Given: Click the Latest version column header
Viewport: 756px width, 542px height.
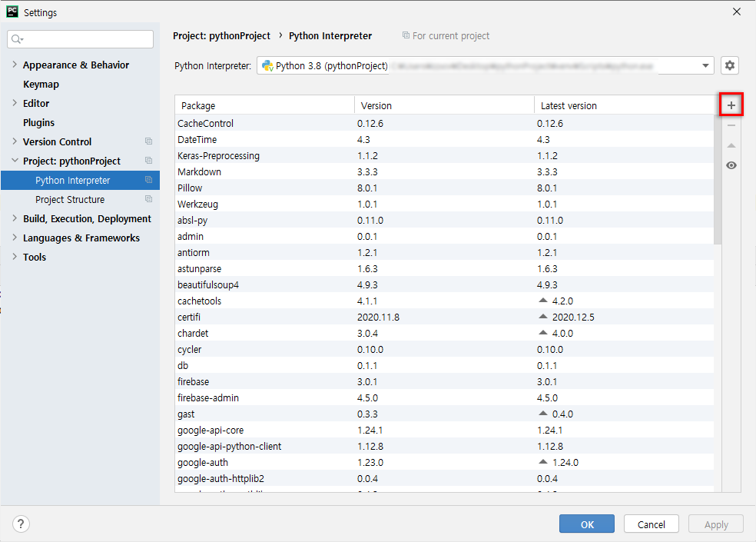Looking at the screenshot, I should tap(624, 105).
